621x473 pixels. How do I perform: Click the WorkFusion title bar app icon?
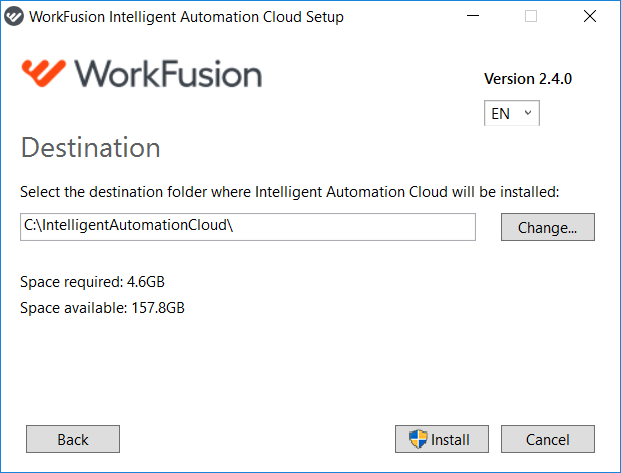point(14,17)
